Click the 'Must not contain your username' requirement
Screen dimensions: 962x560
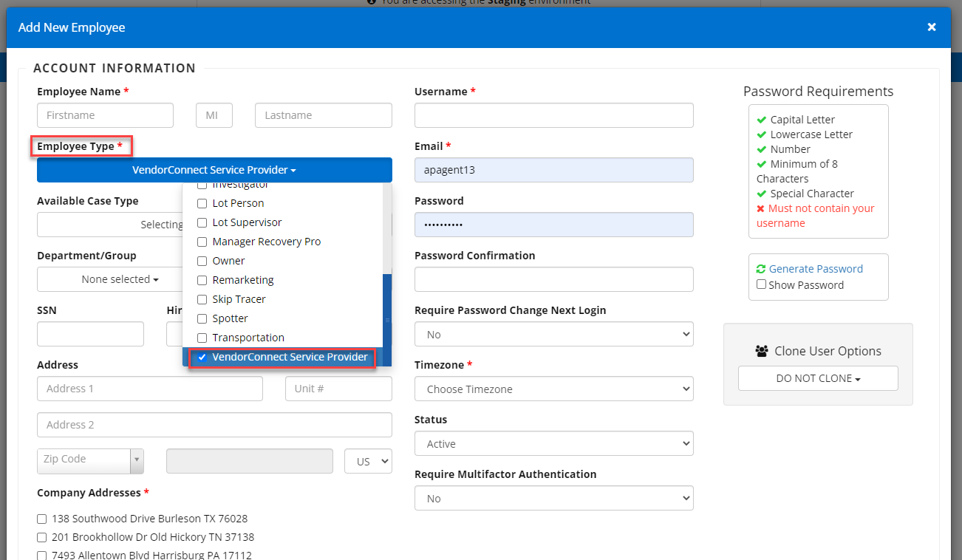(x=816, y=216)
